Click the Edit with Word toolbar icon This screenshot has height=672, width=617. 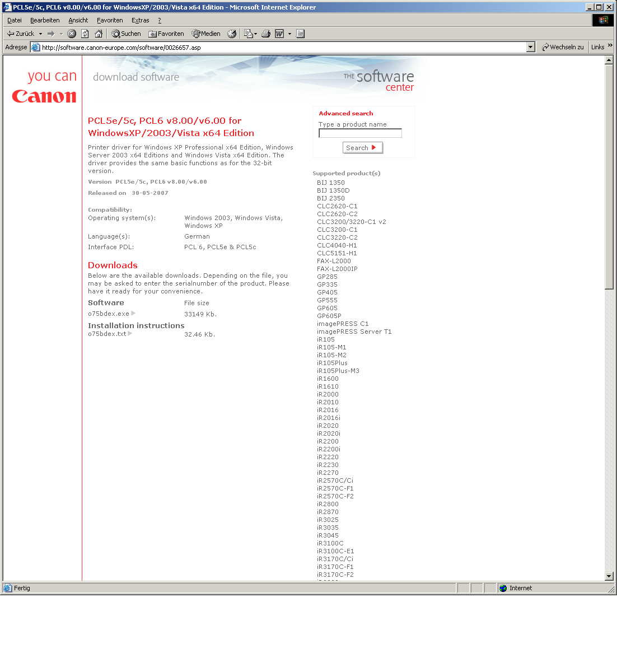279,34
